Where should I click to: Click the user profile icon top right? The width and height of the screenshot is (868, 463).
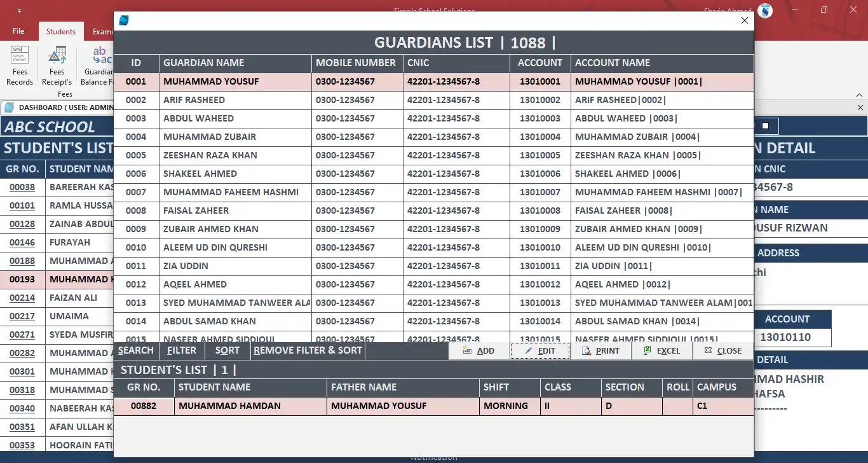point(764,11)
